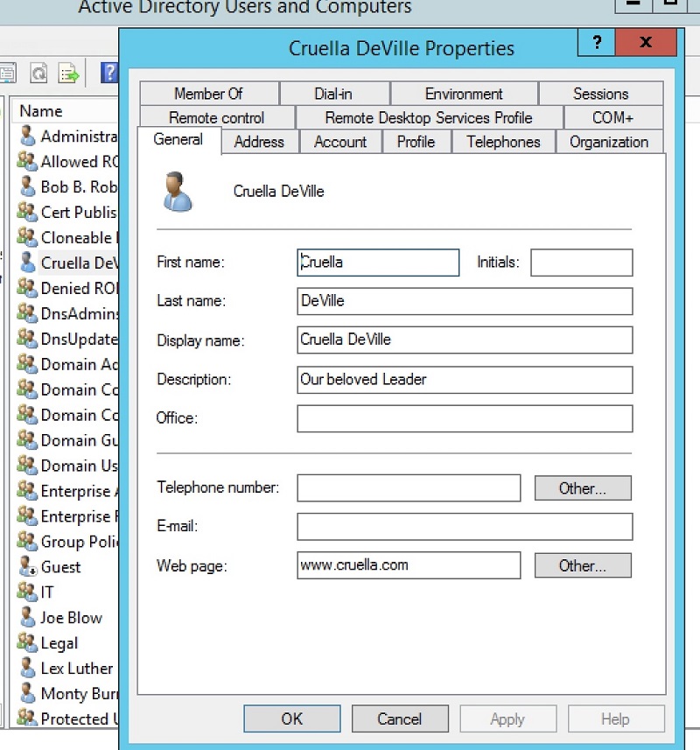Open Remote Desktop Services Profile tab
700x750 pixels.
click(x=429, y=117)
